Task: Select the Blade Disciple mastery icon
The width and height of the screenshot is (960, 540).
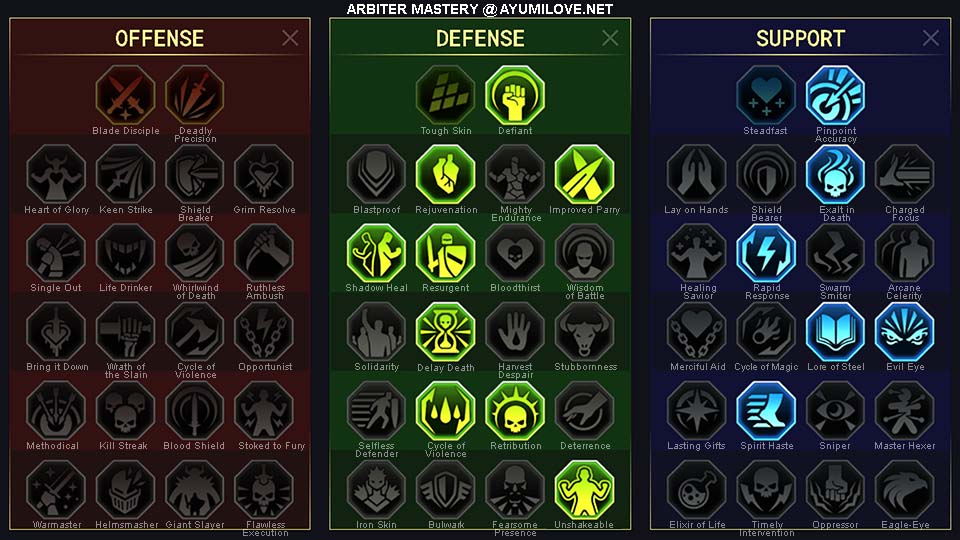Action: tap(126, 96)
